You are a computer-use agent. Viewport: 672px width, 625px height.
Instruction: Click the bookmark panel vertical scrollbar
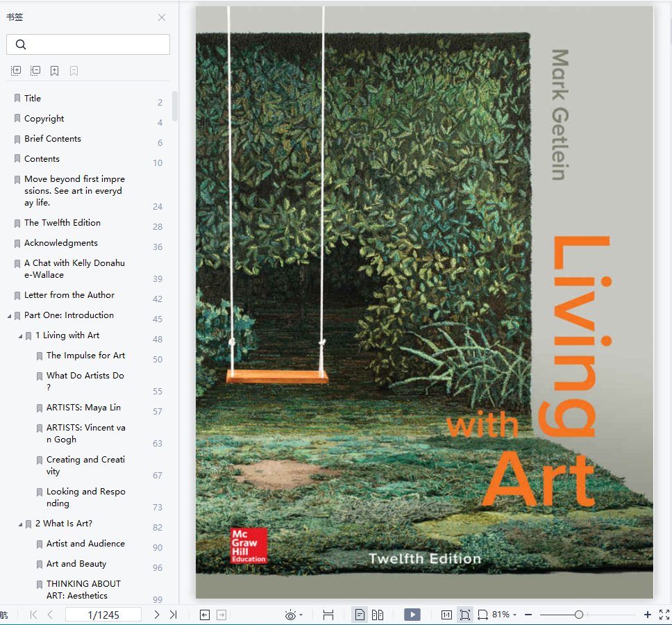coord(175,106)
